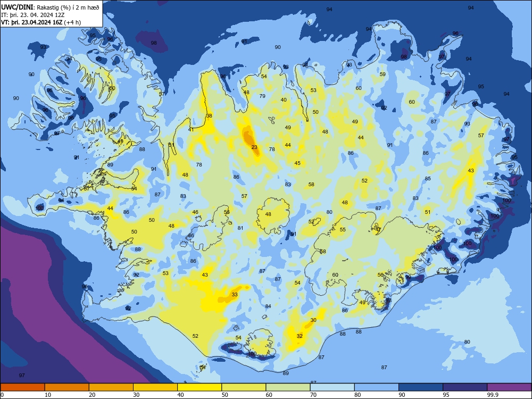Click the dark orange 0–10 legend swatch
Viewport: 532px width, 399px height.
click(x=22, y=387)
